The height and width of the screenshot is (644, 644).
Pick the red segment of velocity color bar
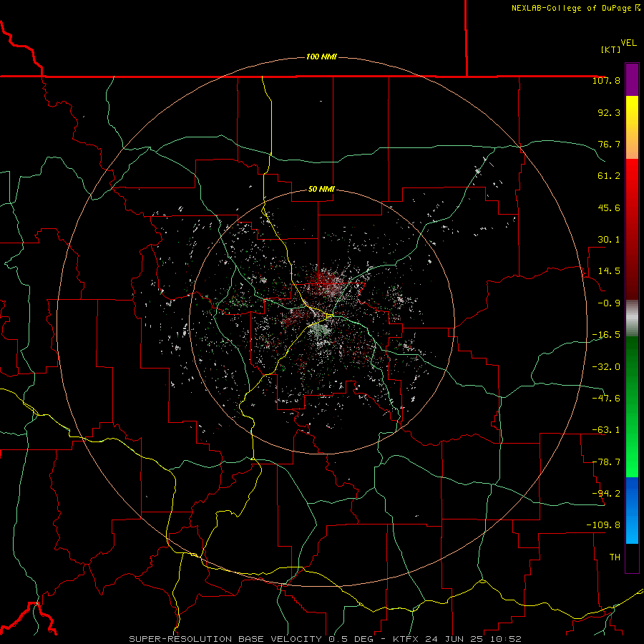coord(632,229)
